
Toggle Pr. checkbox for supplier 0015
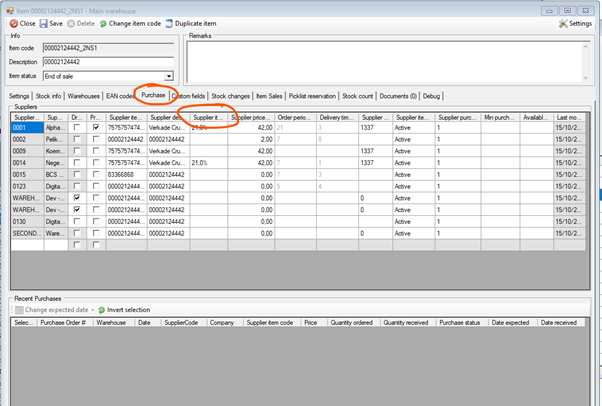pyautogui.click(x=96, y=174)
